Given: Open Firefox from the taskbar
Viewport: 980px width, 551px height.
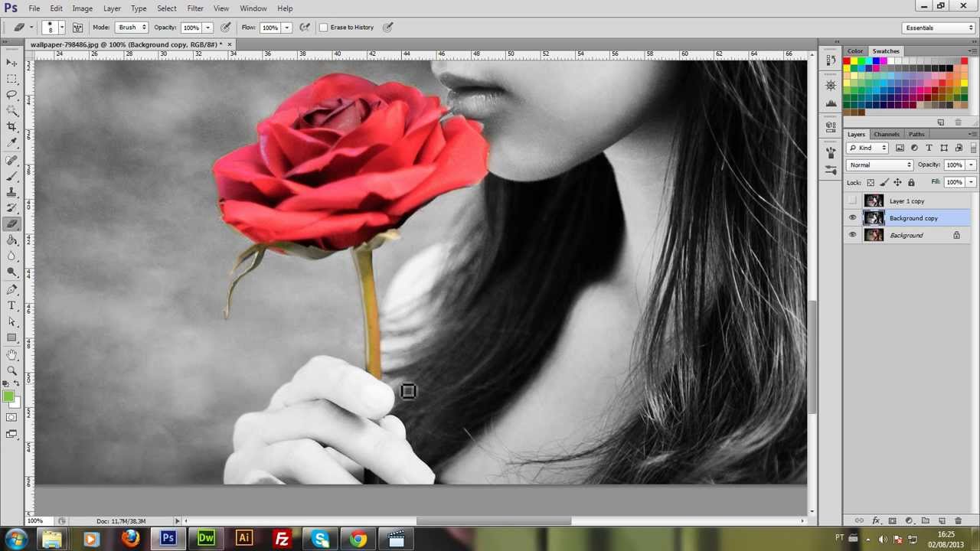Looking at the screenshot, I should pyautogui.click(x=129, y=539).
